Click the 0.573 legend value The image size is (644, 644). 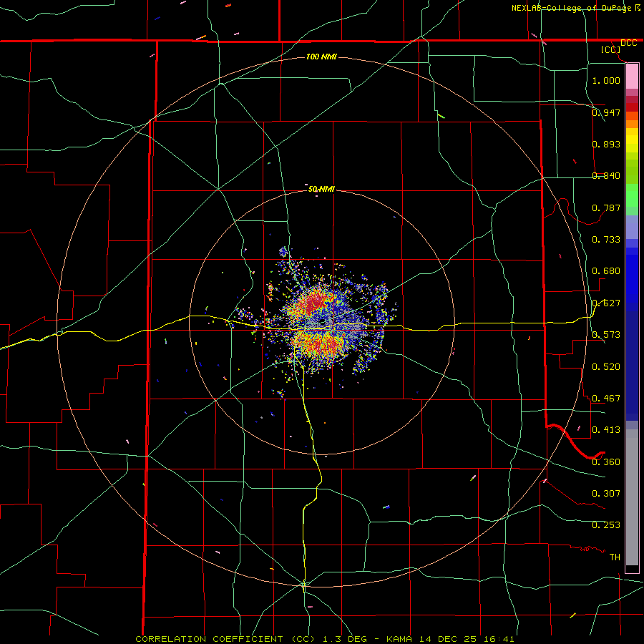tap(606, 335)
